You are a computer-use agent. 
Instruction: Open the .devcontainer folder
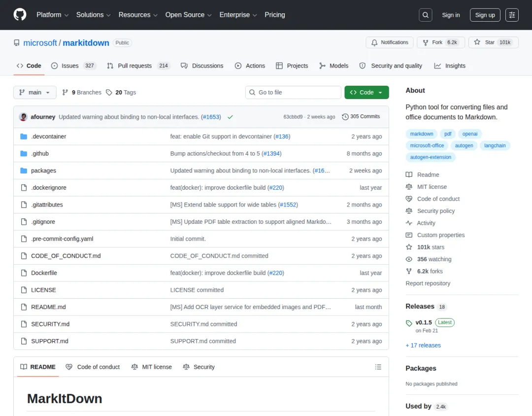48,136
